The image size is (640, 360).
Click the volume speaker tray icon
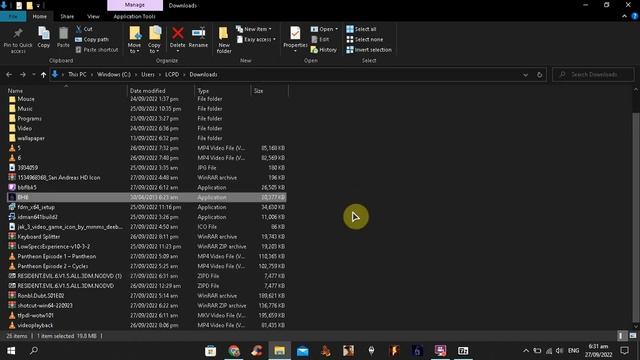click(x=560, y=351)
